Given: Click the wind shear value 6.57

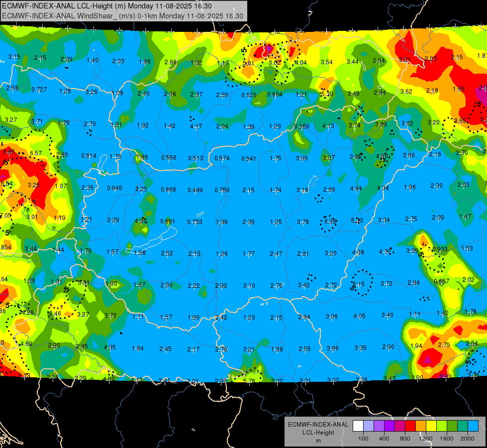Looking at the screenshot, I should [x=36, y=153].
